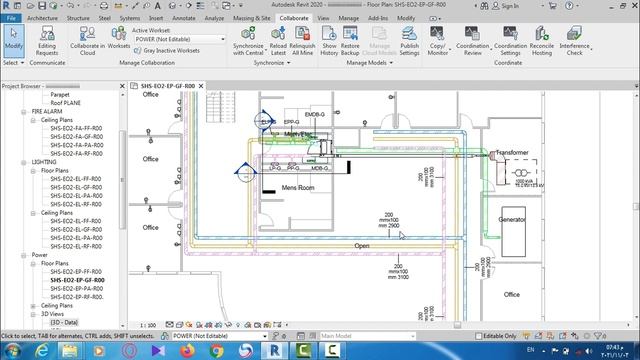Screen dimensions: 640x360
Task: Open Chrome from the taskbar
Action: pos(216,351)
